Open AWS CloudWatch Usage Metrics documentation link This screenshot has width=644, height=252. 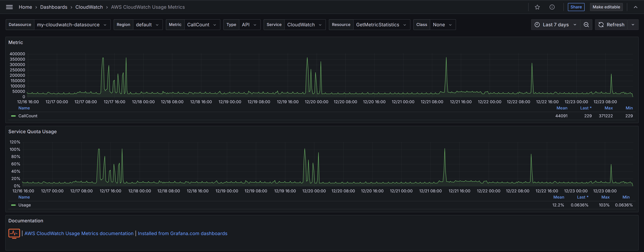pyautogui.click(x=79, y=234)
